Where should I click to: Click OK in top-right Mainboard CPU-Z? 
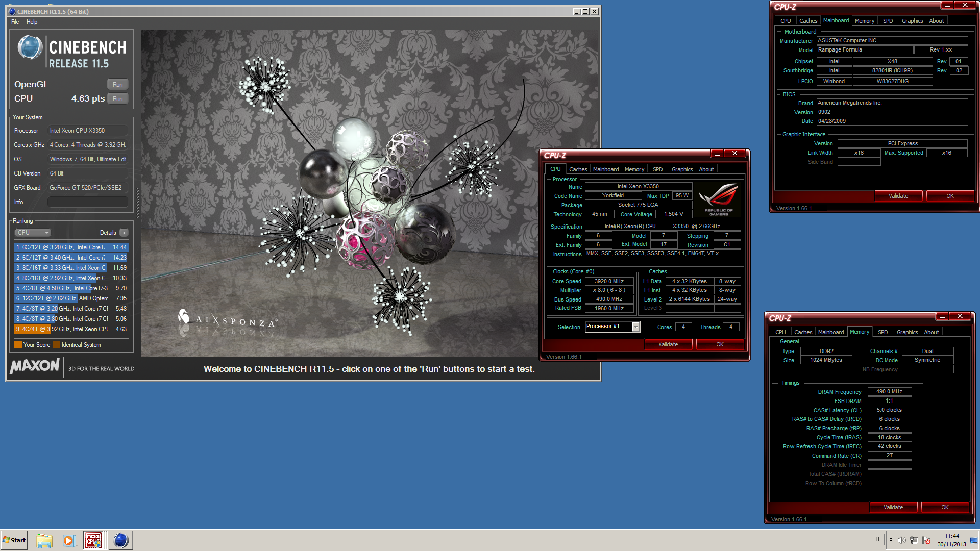(950, 196)
